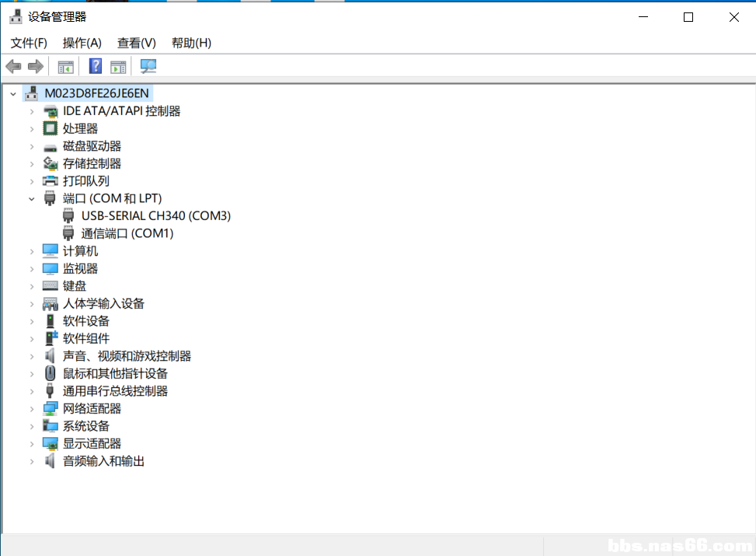756x556 pixels.
Task: Expand the 声音、视频和游戏控制器 category
Action: (31, 355)
